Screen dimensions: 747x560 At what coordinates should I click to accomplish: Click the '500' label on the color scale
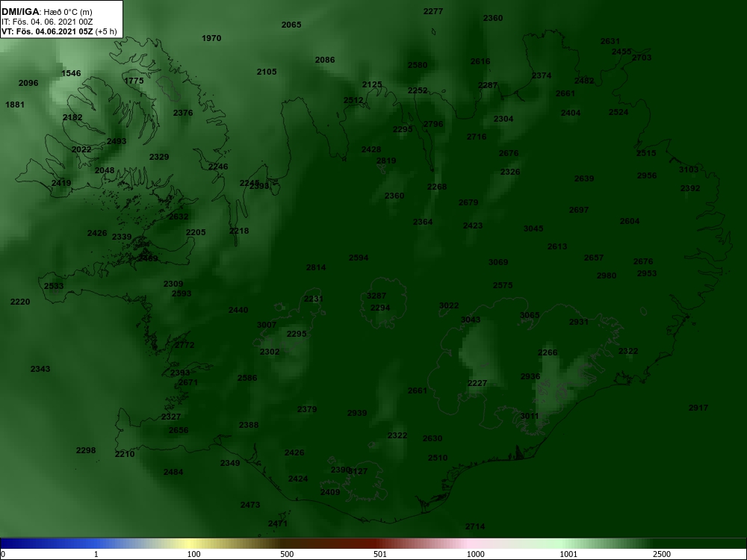[x=288, y=554]
